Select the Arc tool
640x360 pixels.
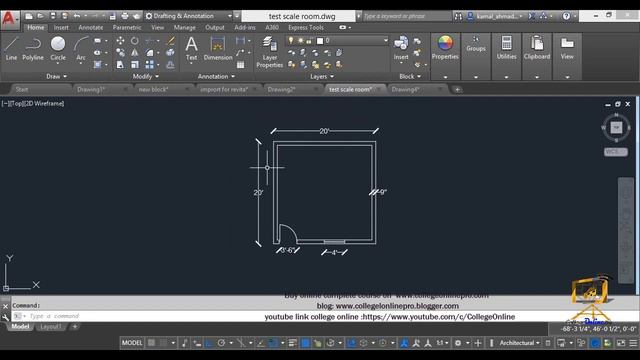tap(81, 49)
